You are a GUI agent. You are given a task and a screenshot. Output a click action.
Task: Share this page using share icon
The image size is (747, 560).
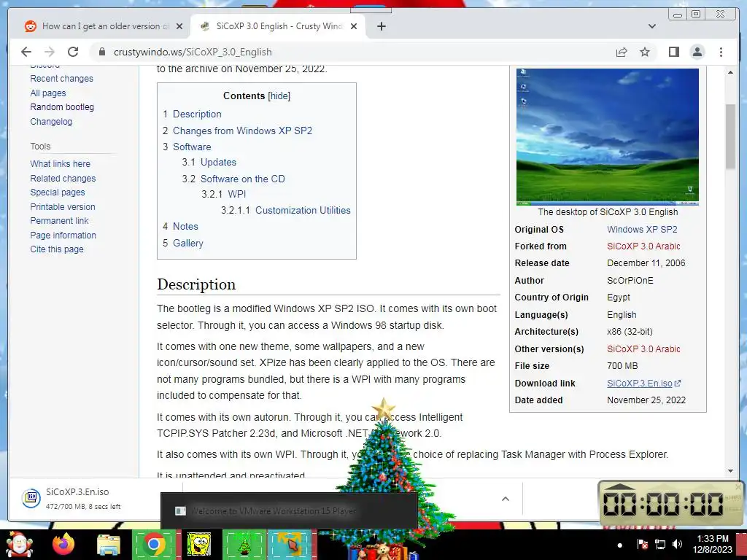coord(622,52)
